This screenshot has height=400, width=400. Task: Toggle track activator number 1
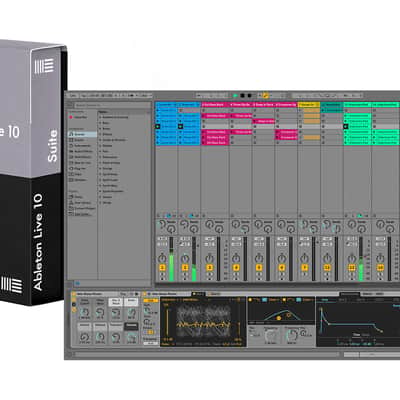coord(162,268)
